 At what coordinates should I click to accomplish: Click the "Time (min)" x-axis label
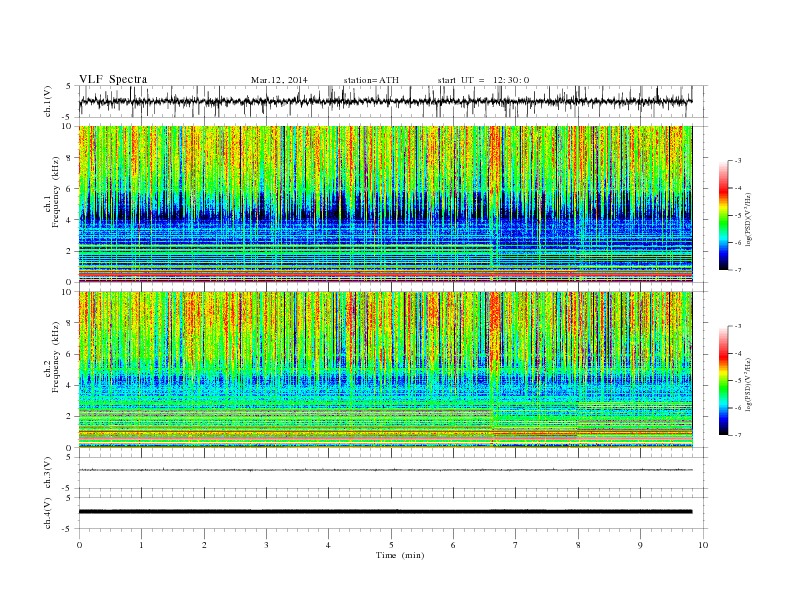pyautogui.click(x=400, y=555)
